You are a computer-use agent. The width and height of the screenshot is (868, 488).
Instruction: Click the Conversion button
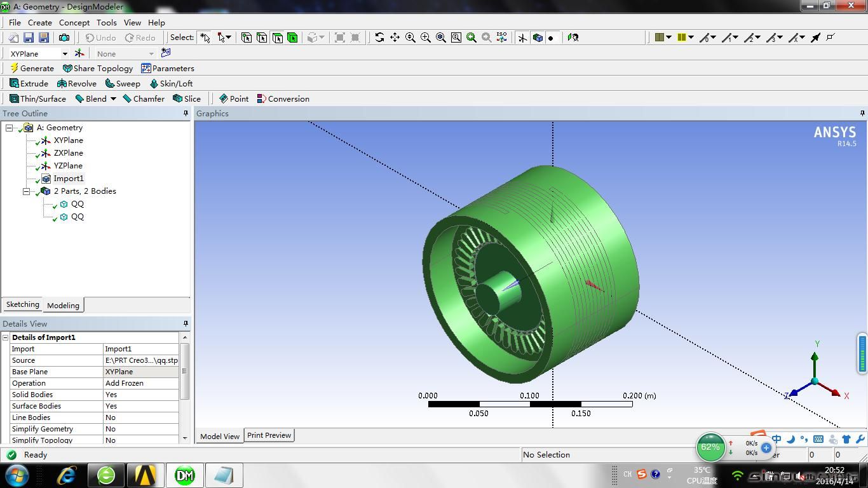tap(283, 98)
